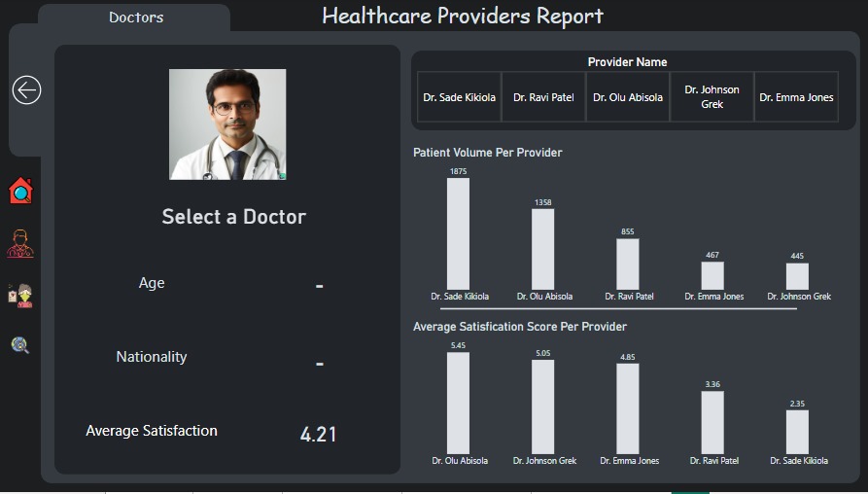Click Dr. Emma Jones's 4.85 satisfaction bar
Viewport: 868px width, 494px height.
coord(627,408)
